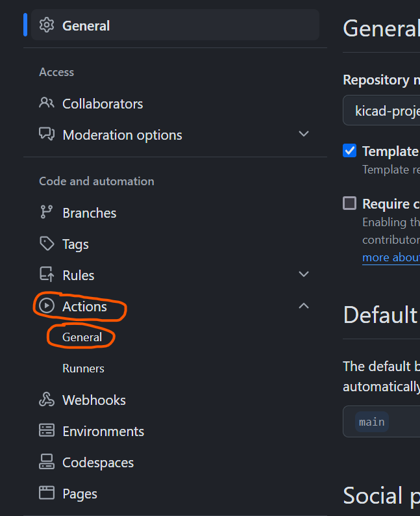The width and height of the screenshot is (420, 516).
Task: Click the Pages browser icon
Action: click(x=47, y=493)
